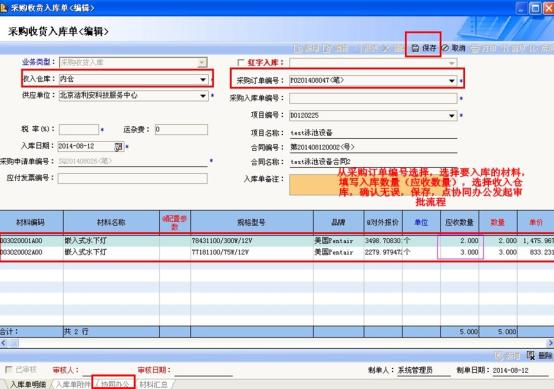Image resolution: width=554 pixels, height=389 pixels.
Task: Click the 单位 column header
Action: coord(421,222)
